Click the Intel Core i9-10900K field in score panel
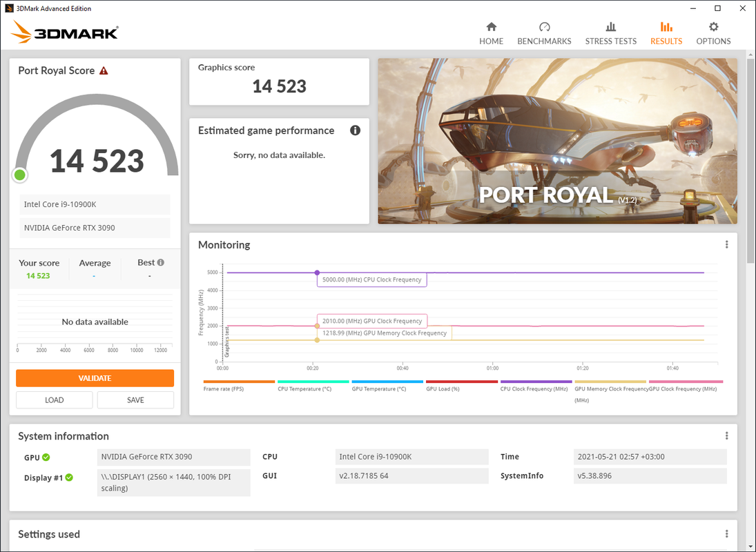The width and height of the screenshot is (756, 552). [95, 204]
